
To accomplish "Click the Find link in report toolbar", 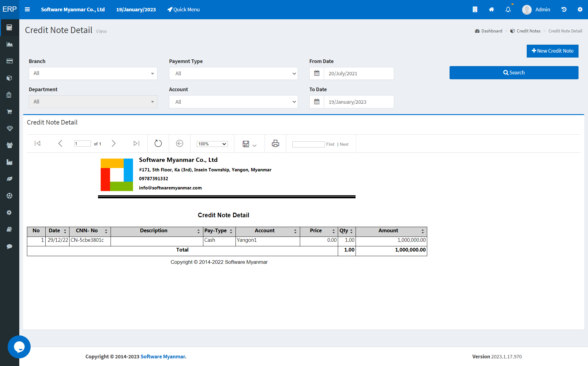I will tap(330, 144).
